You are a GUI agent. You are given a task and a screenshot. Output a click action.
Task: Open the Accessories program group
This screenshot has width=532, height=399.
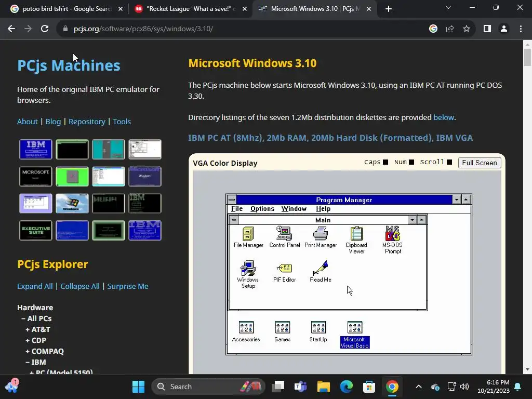pos(246,331)
